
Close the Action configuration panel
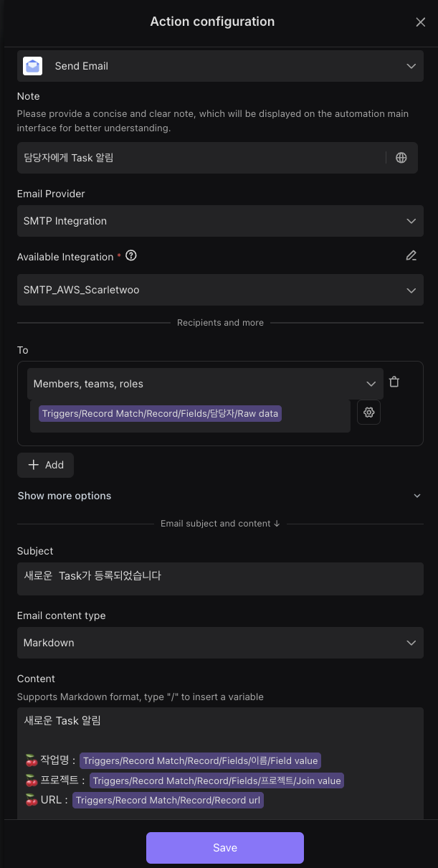pos(421,22)
